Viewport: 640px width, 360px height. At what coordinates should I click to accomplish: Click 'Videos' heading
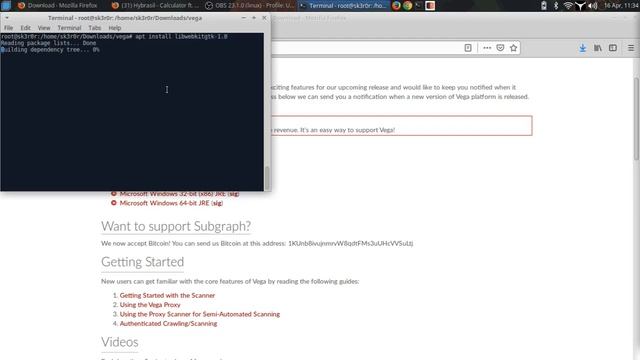tap(120, 342)
